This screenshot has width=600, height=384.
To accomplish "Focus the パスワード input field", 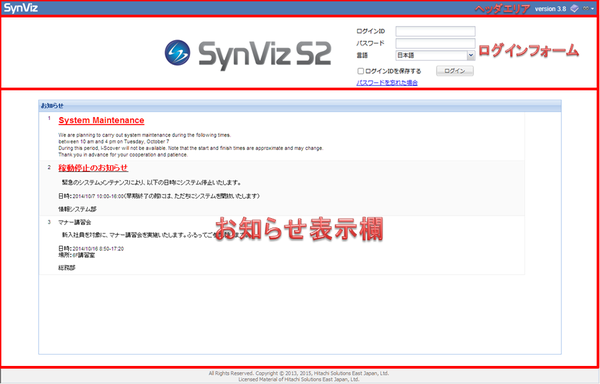I will coord(435,43).
